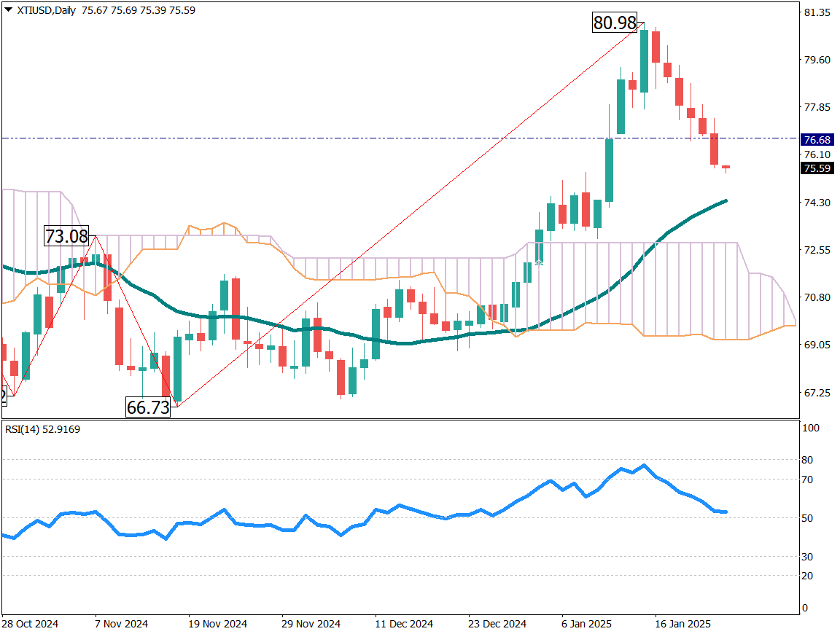Select the 66.73 swing low label
Viewport: 840px width, 634px height.
pyautogui.click(x=148, y=407)
